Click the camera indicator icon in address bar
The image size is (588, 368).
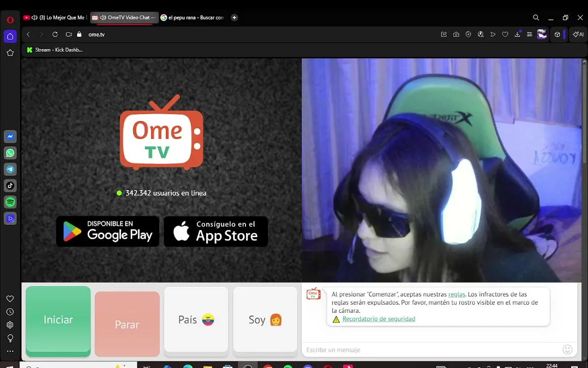[68, 34]
